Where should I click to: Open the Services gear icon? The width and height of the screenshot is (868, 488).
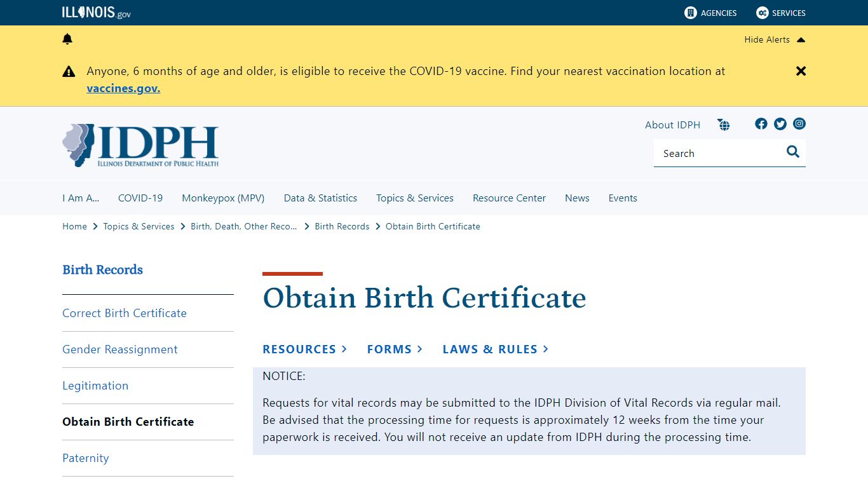point(762,13)
